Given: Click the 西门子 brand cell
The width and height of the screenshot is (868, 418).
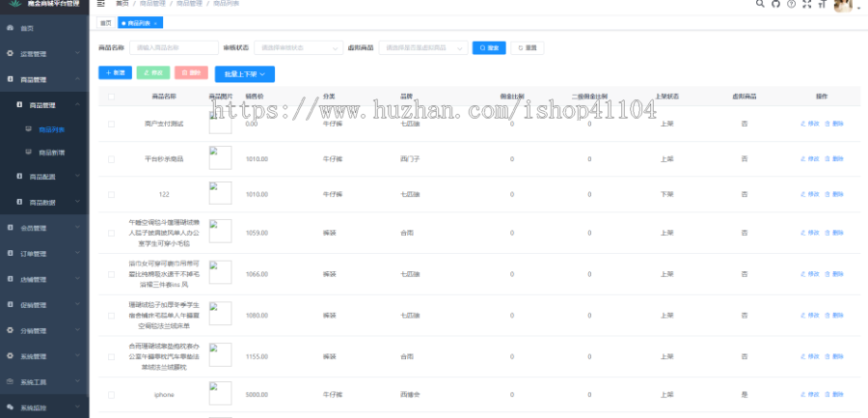Looking at the screenshot, I should pos(408,159).
